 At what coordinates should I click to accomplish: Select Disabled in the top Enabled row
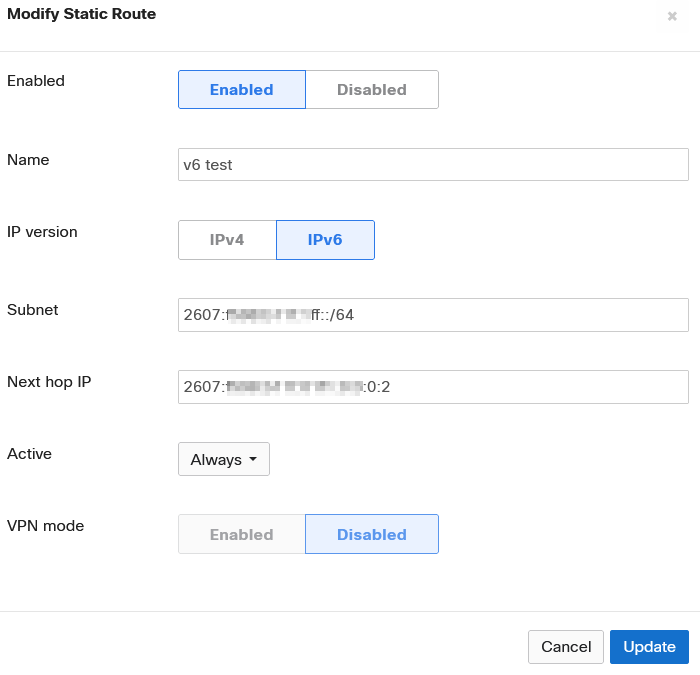pyautogui.click(x=371, y=89)
